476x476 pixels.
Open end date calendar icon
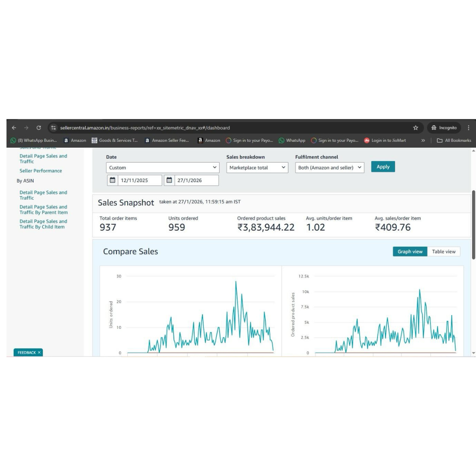click(169, 180)
